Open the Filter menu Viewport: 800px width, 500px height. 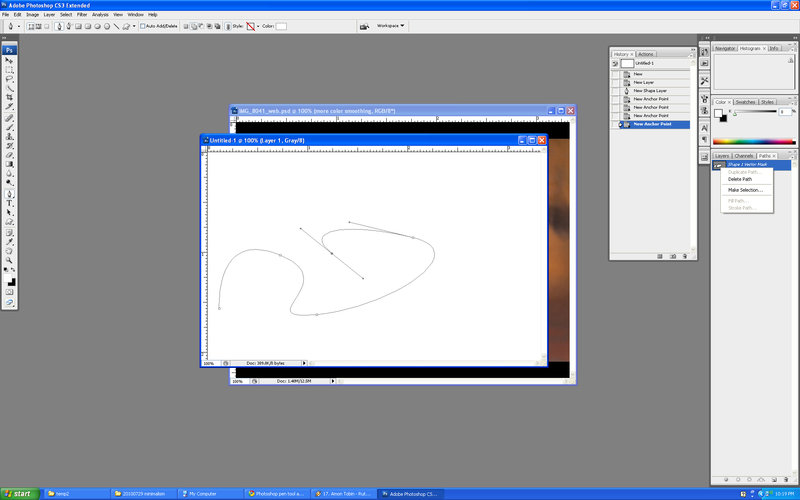pos(82,15)
